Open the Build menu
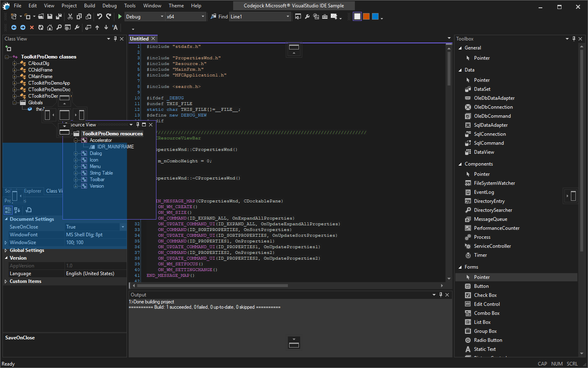Viewport: 588px width, 368px height. pos(89,5)
